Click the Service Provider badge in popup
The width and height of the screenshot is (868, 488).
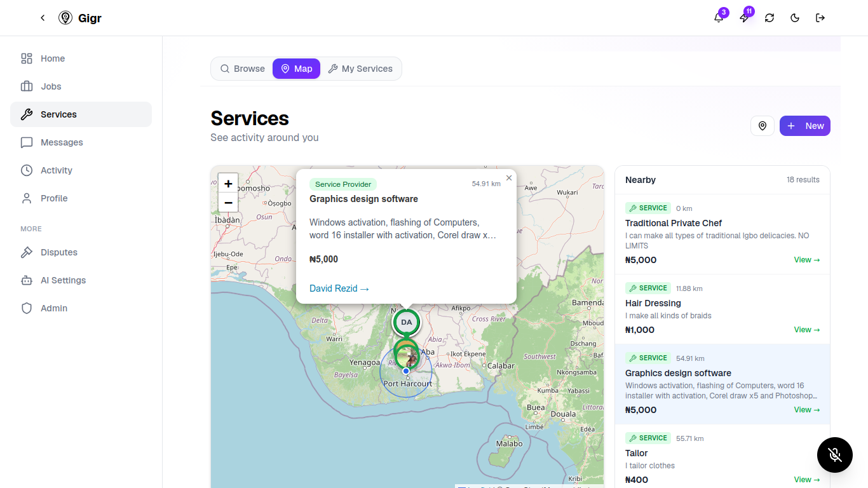tap(343, 184)
